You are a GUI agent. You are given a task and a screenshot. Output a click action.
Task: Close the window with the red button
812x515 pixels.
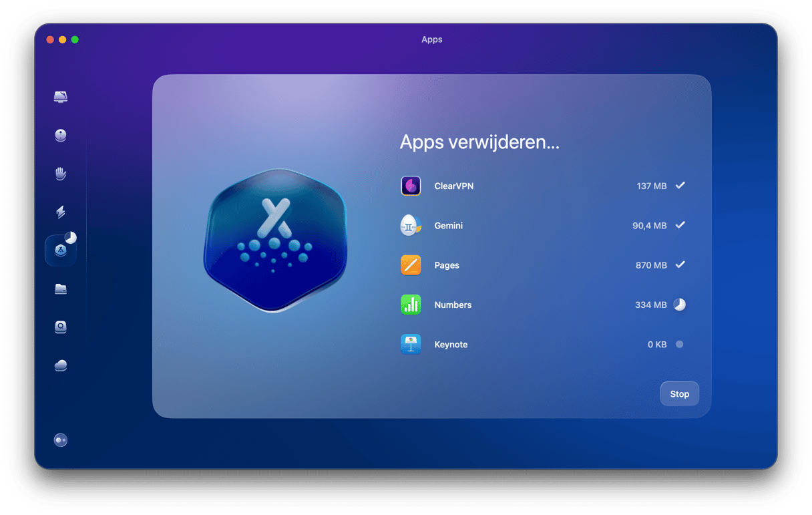(50, 40)
